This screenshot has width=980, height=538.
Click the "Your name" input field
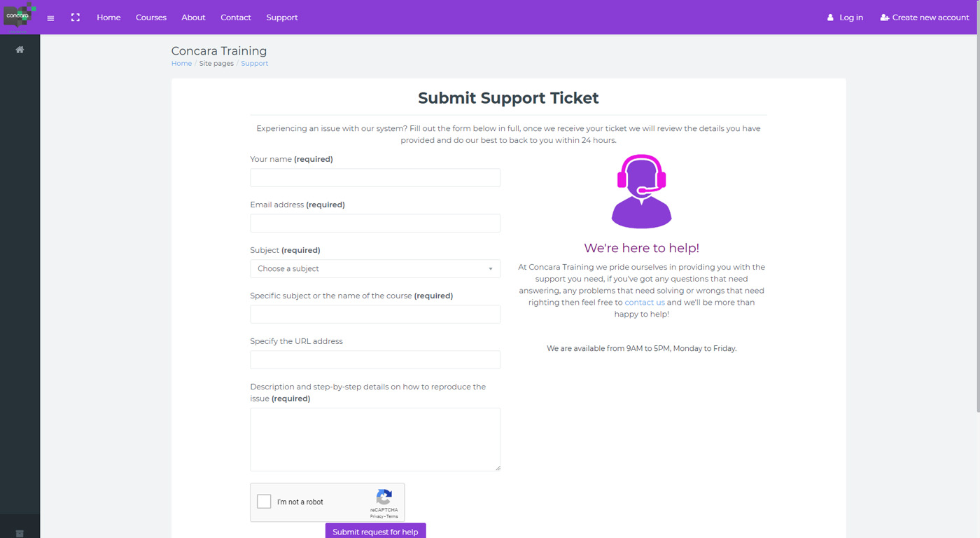pos(375,178)
